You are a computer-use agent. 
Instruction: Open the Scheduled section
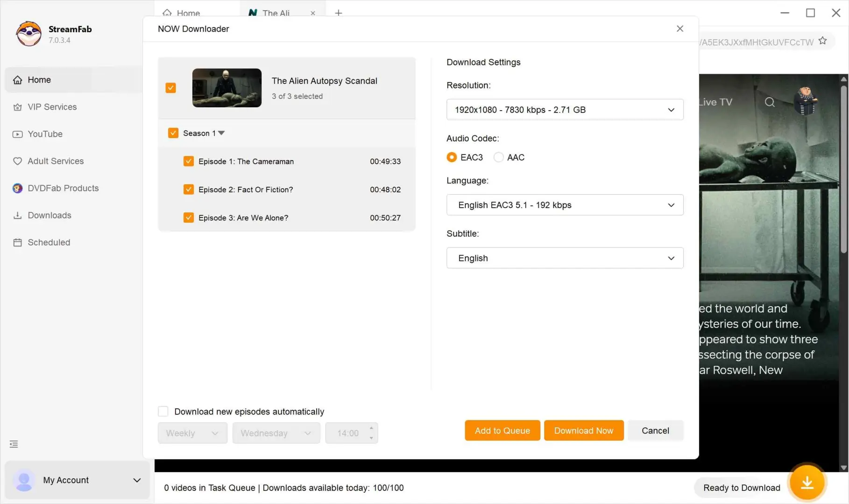coord(73,242)
